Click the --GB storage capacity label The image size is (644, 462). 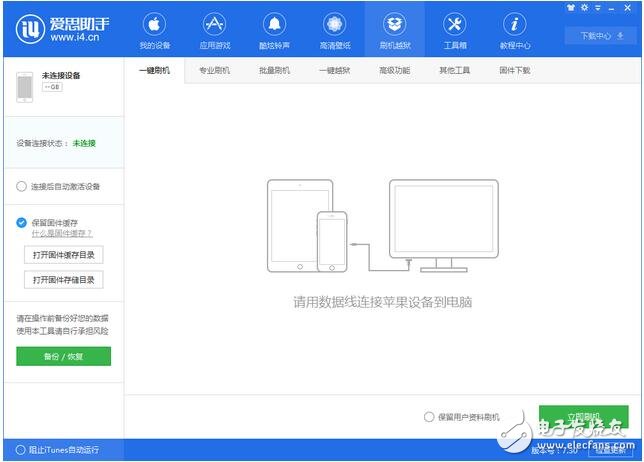52,87
